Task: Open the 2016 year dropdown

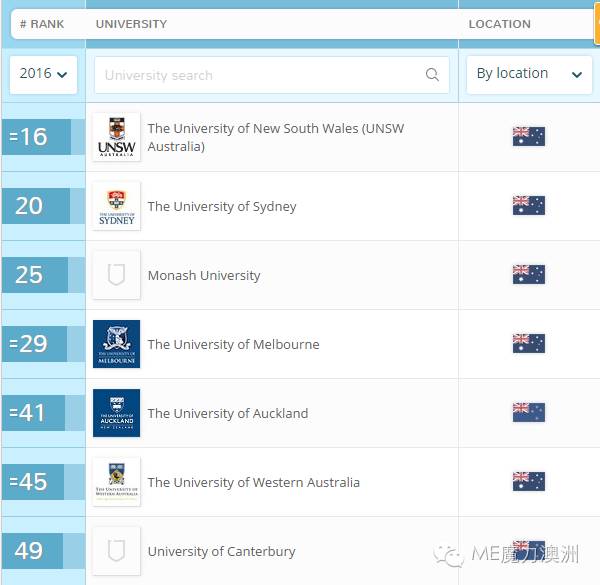Action: (x=43, y=75)
